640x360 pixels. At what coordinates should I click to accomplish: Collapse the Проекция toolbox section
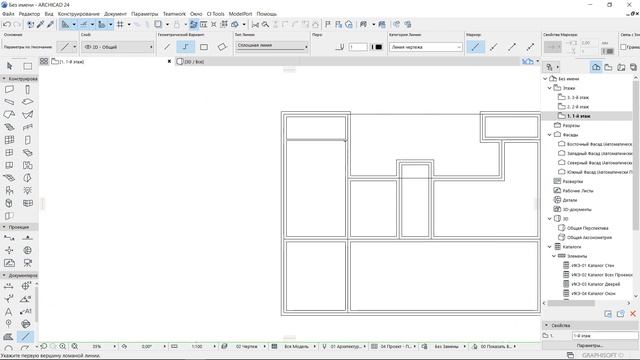pyautogui.click(x=4, y=227)
